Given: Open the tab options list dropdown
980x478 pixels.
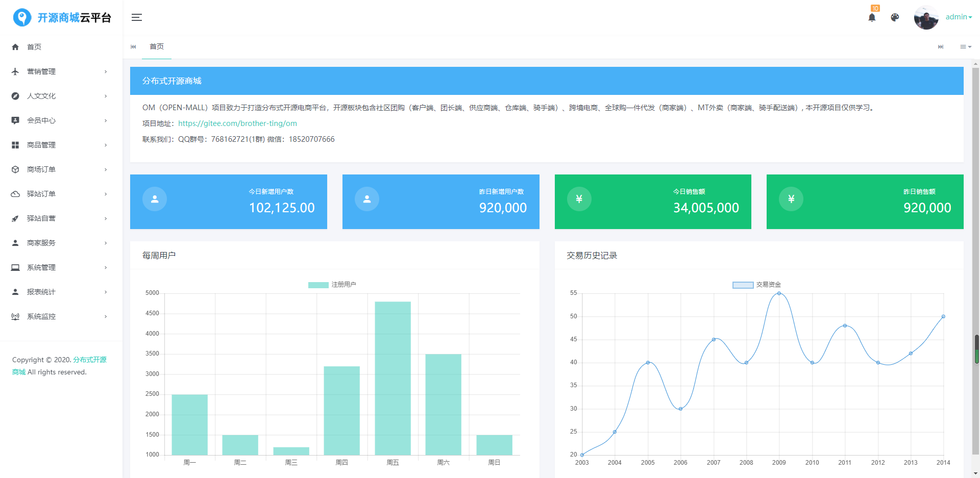Looking at the screenshot, I should (965, 47).
